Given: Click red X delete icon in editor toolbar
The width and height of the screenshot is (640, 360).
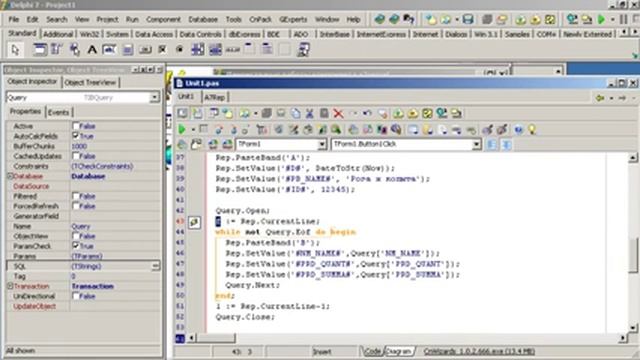Looking at the screenshot, I should pyautogui.click(x=338, y=113).
